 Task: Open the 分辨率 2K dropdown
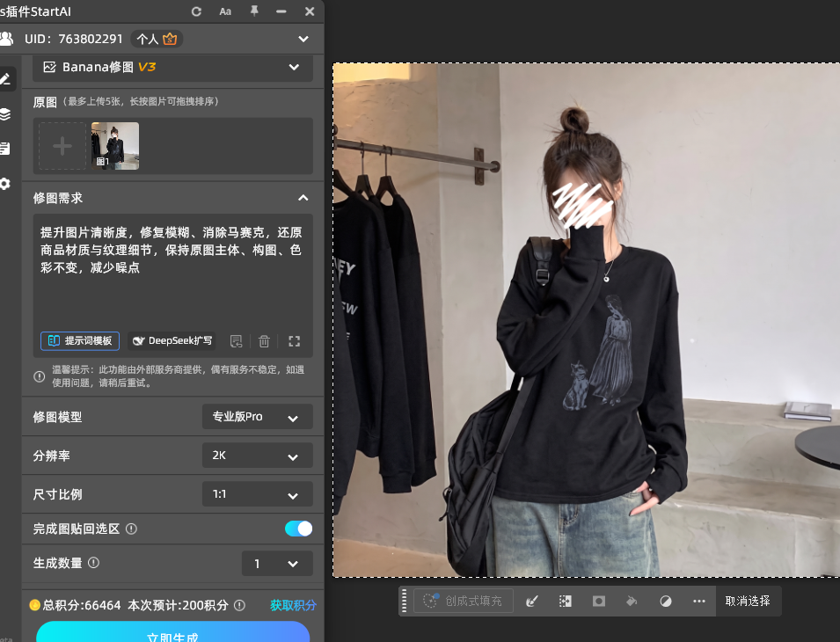point(257,456)
